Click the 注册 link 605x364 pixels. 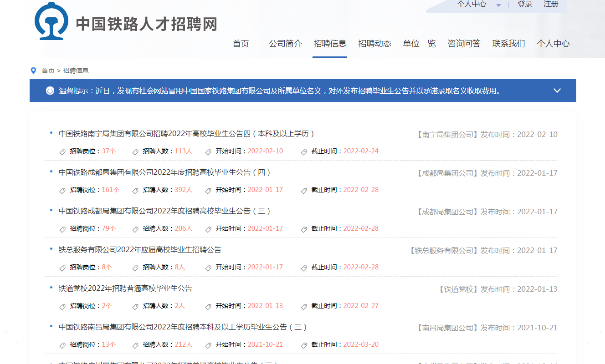551,4
